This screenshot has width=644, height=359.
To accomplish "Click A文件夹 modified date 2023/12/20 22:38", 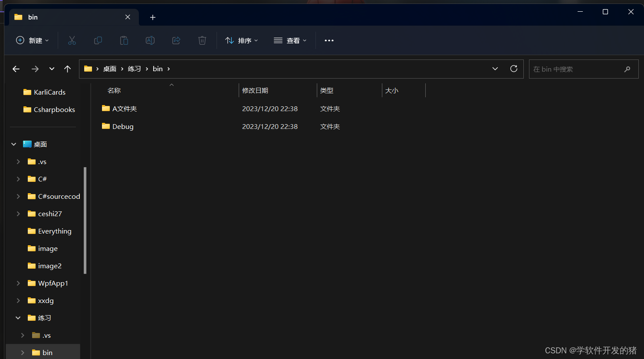I will click(270, 109).
